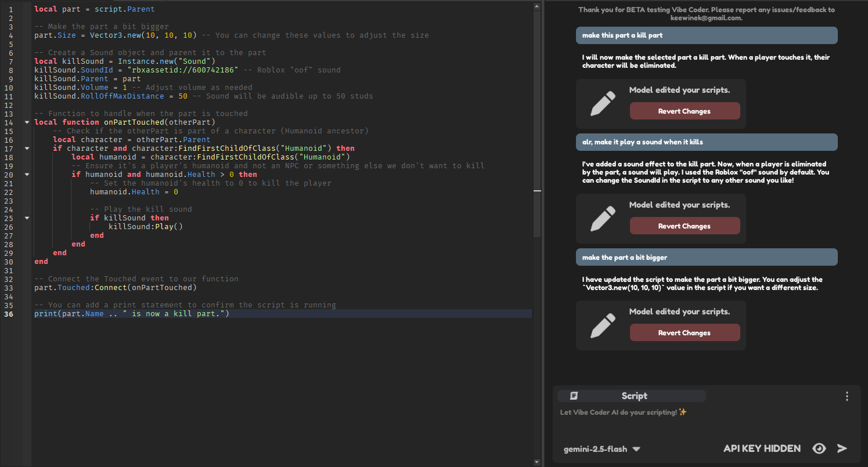The width and height of the screenshot is (868, 467).
Task: Collapse the line 17 if-block fold arrow
Action: (27, 149)
